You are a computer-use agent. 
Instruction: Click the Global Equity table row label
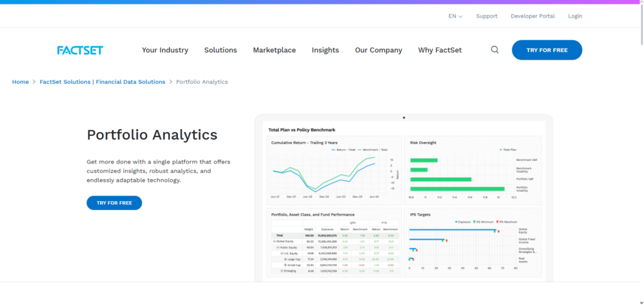click(x=285, y=241)
